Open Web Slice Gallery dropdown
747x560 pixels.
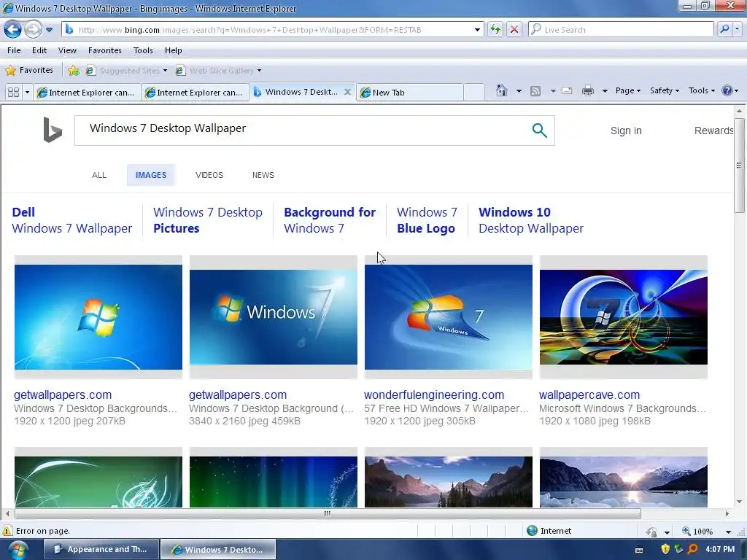218,71
